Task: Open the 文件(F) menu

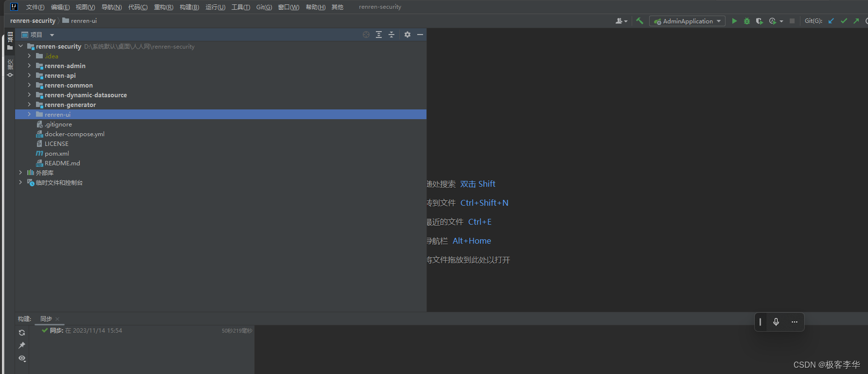Action: (x=35, y=7)
